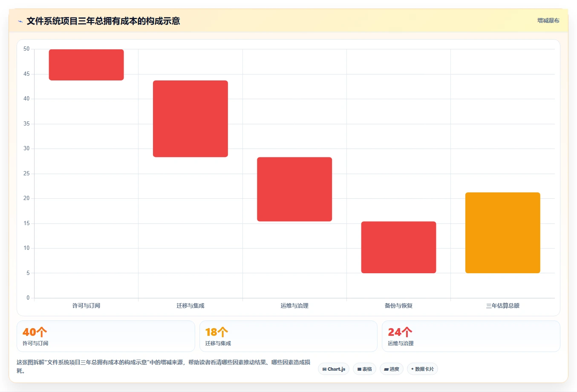Click the red 迁移与集成 waterfall bar

[190, 119]
